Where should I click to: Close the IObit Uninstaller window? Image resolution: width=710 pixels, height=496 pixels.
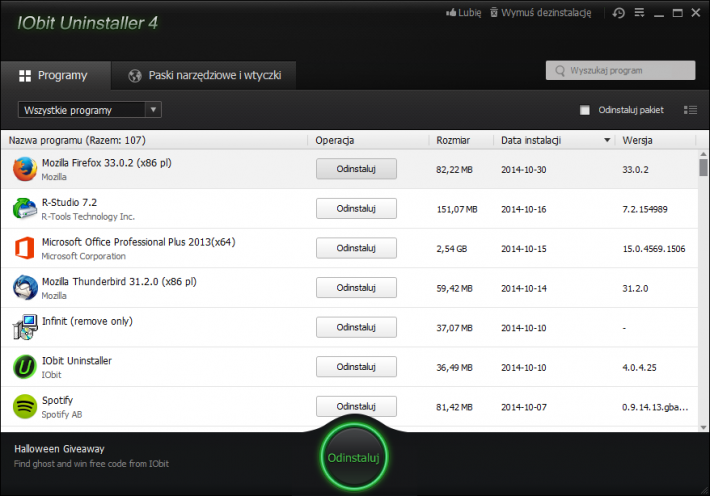[696, 13]
